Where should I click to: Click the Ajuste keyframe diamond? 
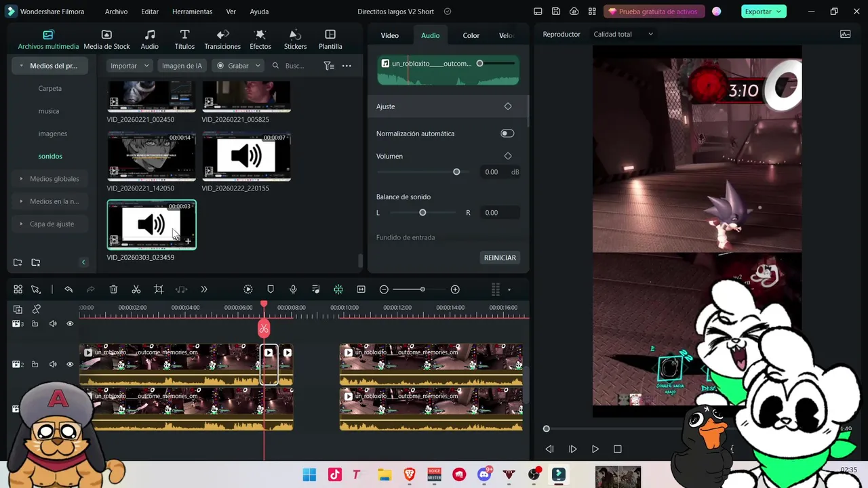coord(508,106)
